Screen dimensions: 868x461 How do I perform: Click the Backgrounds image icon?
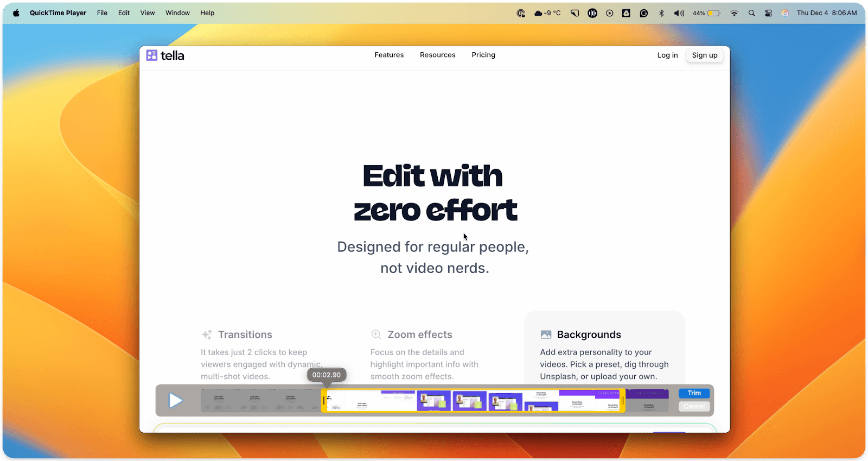click(x=546, y=334)
